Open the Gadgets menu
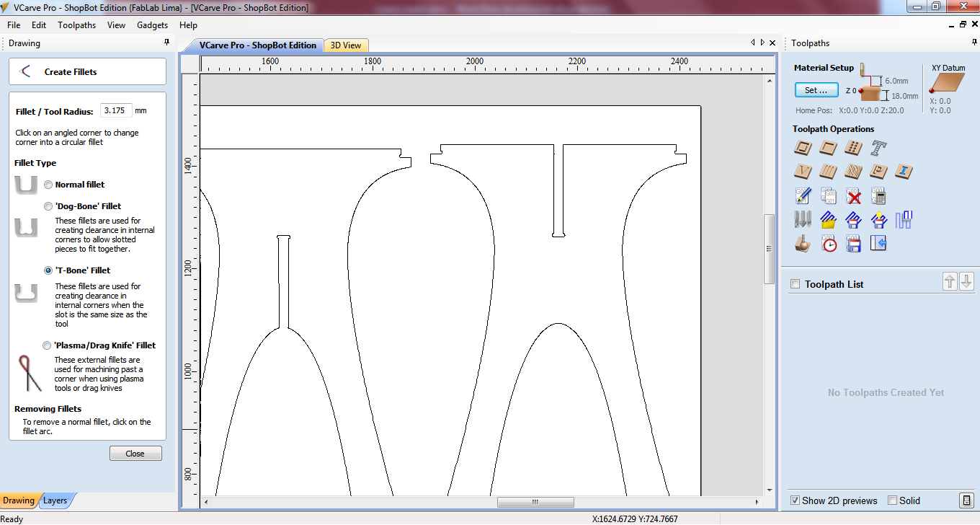Image resolution: width=980 pixels, height=525 pixels. click(152, 25)
